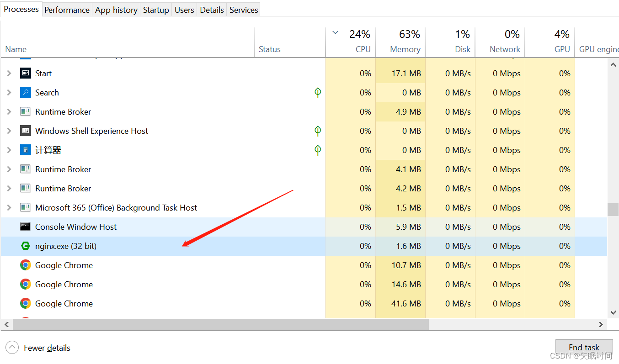The height and width of the screenshot is (364, 619).
Task: Expand the Start process group
Action: pos(9,73)
